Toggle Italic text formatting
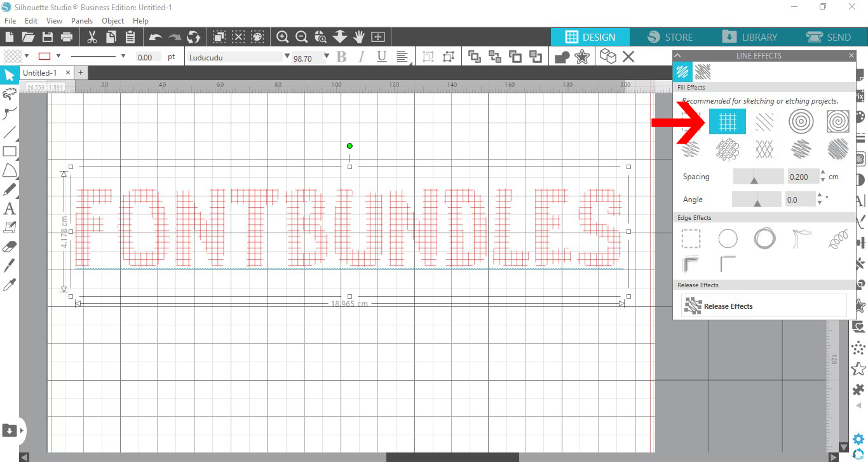Image resolution: width=868 pixels, height=462 pixels. click(361, 57)
